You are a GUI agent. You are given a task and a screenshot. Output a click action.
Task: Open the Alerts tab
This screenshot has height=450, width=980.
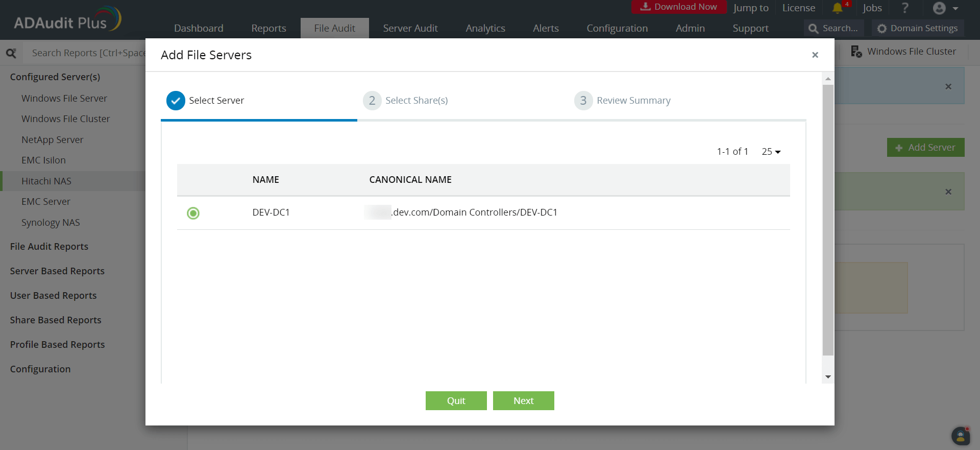point(546,29)
